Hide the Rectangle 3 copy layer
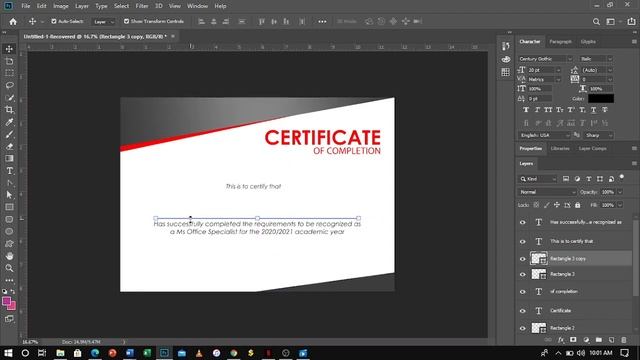Viewport: 640px width, 360px height. (522, 259)
